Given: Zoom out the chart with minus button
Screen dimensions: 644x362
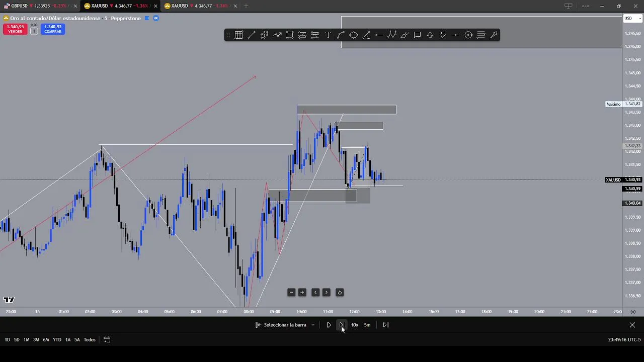Looking at the screenshot, I should pyautogui.click(x=291, y=292).
